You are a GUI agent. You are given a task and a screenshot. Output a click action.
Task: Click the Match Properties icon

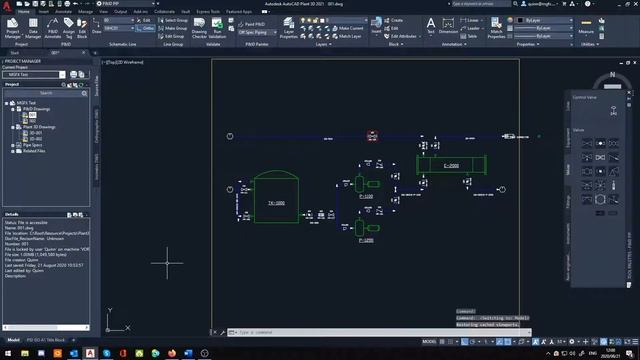pyautogui.click(x=496, y=27)
